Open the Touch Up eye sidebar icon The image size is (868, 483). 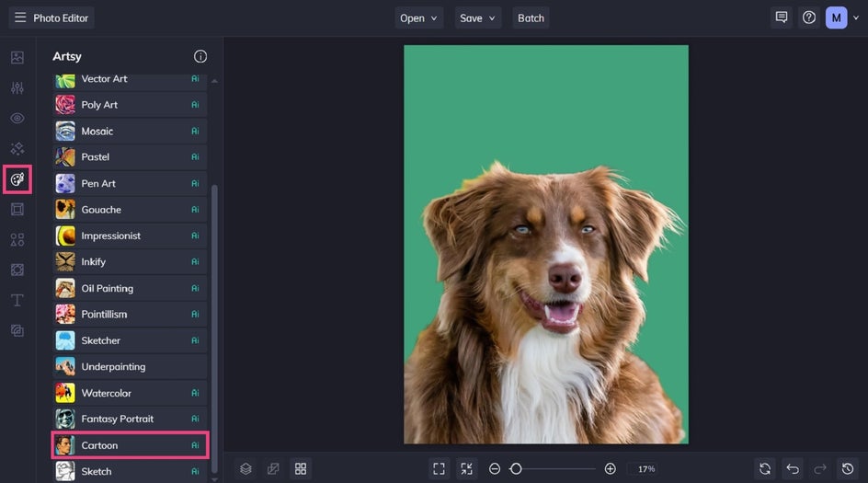click(17, 118)
